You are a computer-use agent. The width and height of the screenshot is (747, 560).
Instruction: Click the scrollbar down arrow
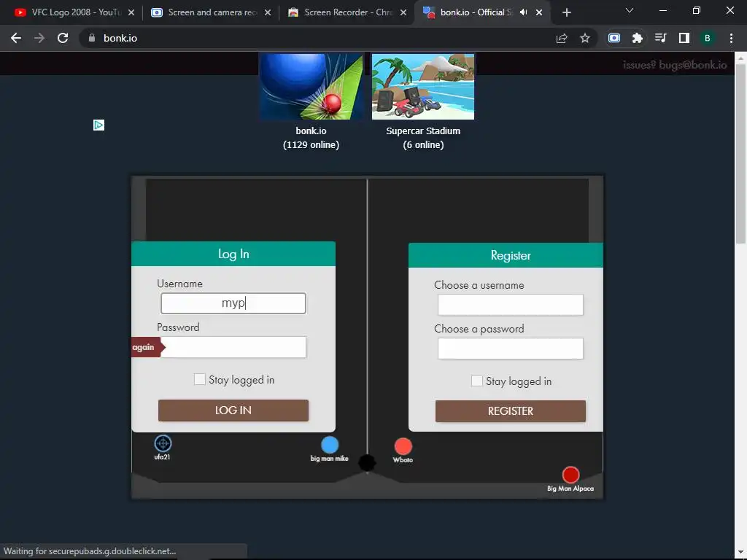[740, 553]
